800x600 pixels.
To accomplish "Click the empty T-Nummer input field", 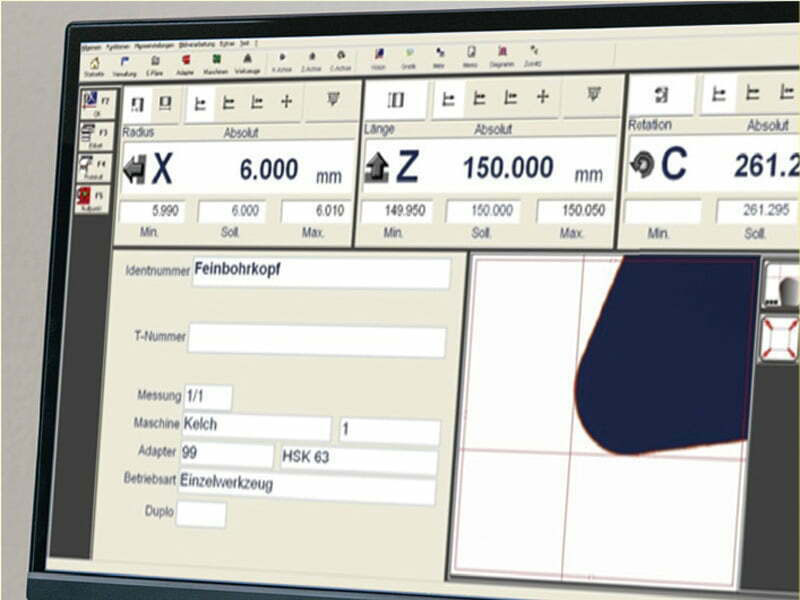I will (316, 340).
